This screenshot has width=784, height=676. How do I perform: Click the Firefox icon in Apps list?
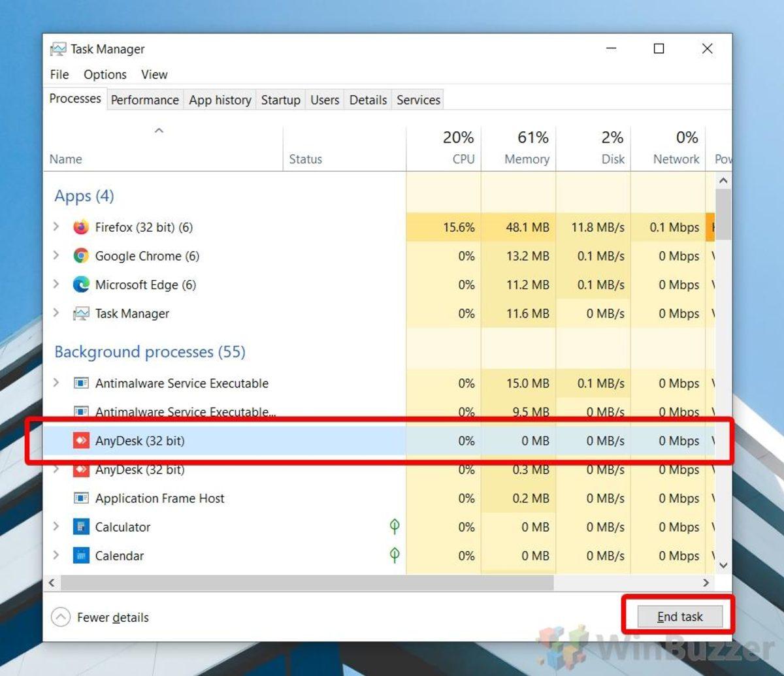(81, 227)
